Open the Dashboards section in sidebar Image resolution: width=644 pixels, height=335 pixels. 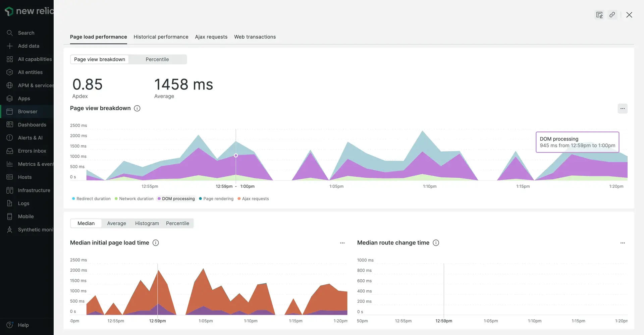click(x=32, y=124)
